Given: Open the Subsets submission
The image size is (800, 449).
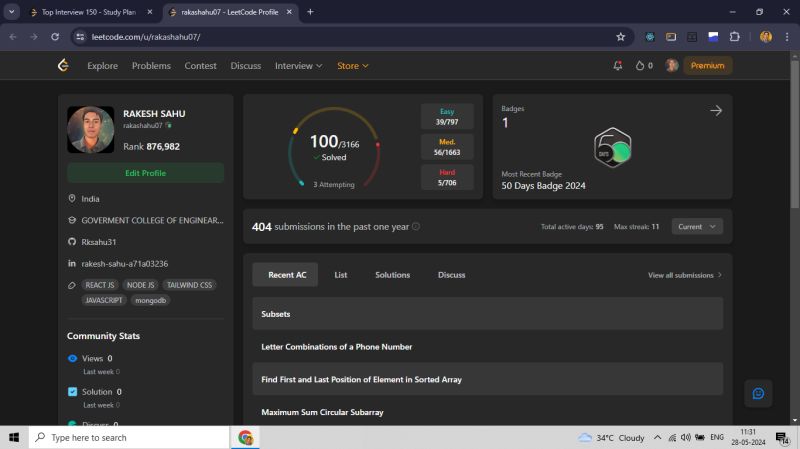Looking at the screenshot, I should pyautogui.click(x=488, y=314).
